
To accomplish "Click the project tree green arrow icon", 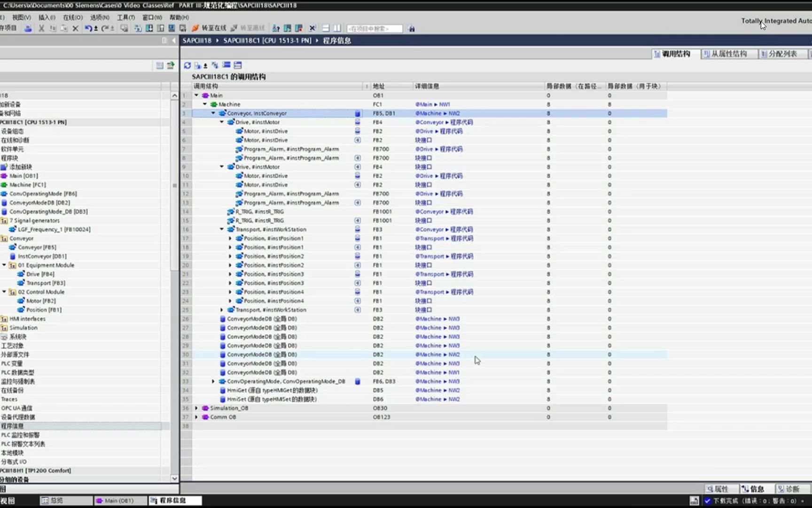I will point(171,65).
